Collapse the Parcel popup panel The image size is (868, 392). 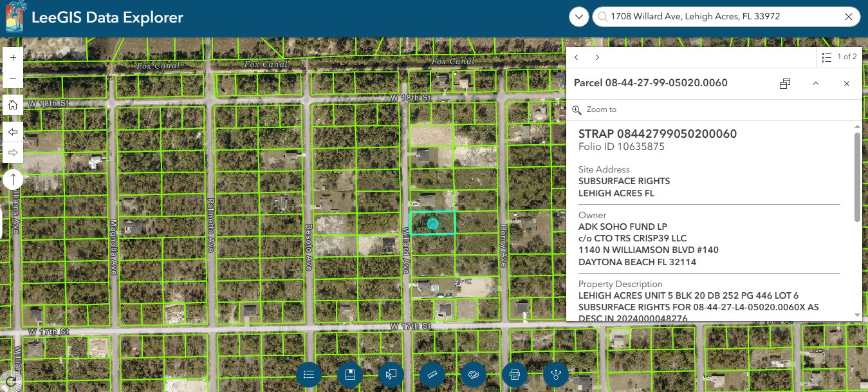click(x=816, y=84)
